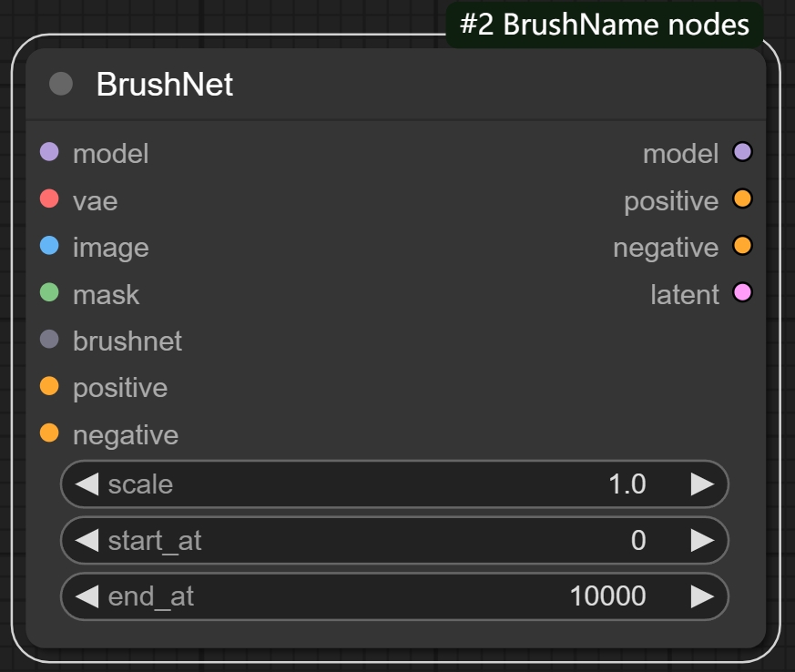
Task: Click the positive output socket
Action: 742,199
